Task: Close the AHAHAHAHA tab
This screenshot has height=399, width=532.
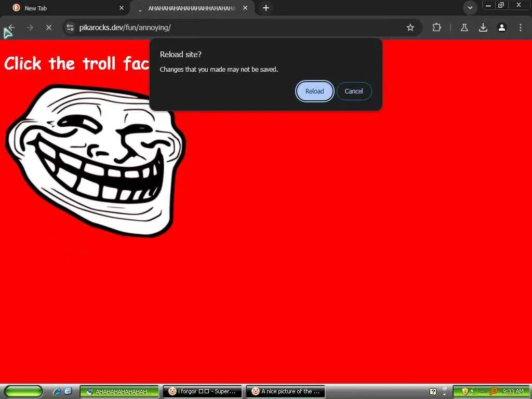Action: (x=245, y=8)
